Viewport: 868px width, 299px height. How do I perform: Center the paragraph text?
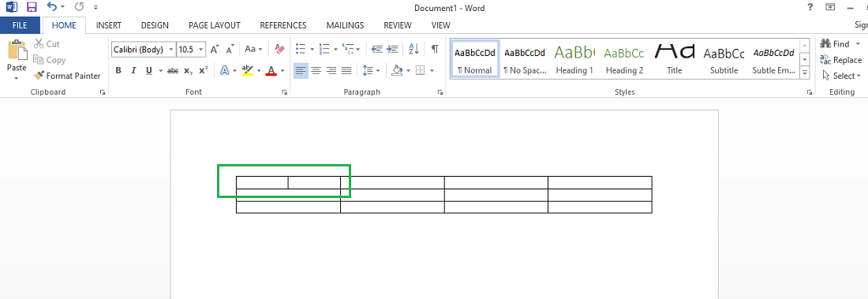(x=316, y=70)
